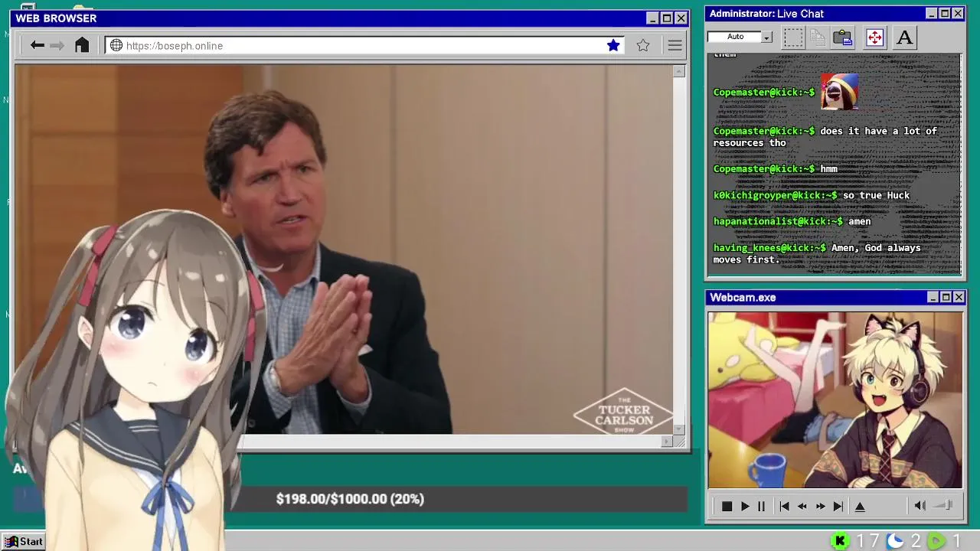Click the browser horizontal scrollbar right arrow
980x551 pixels.
coord(667,442)
